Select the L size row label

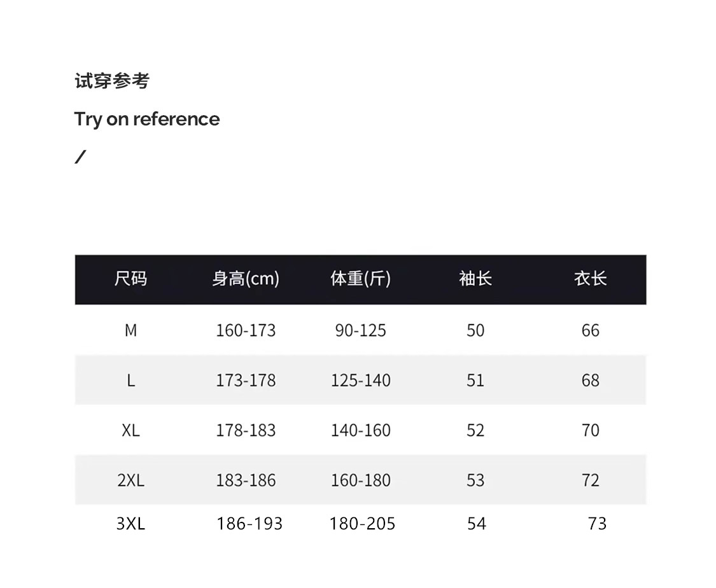(x=130, y=381)
